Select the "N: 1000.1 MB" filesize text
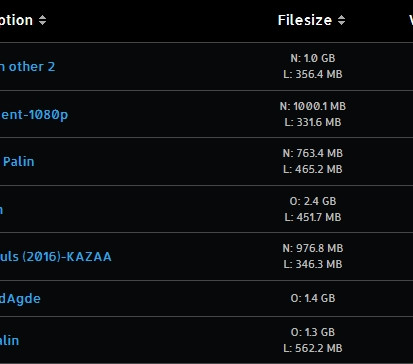Image resolution: width=413 pixels, height=364 pixels. [x=313, y=106]
